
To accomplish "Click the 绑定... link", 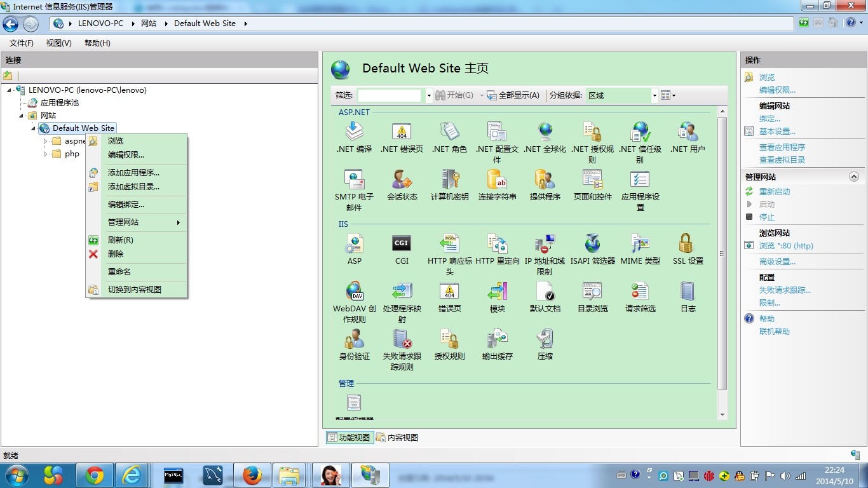I will tap(770, 119).
